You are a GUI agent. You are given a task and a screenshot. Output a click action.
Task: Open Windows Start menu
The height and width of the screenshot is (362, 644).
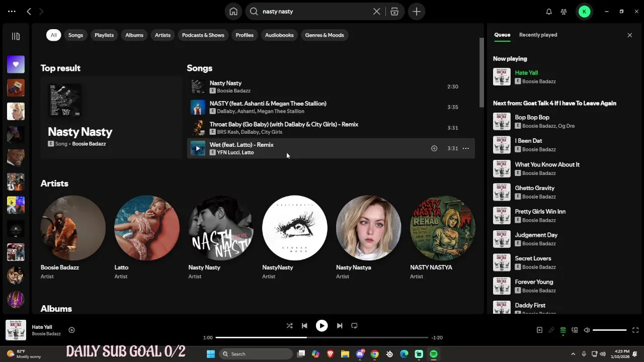click(x=211, y=354)
